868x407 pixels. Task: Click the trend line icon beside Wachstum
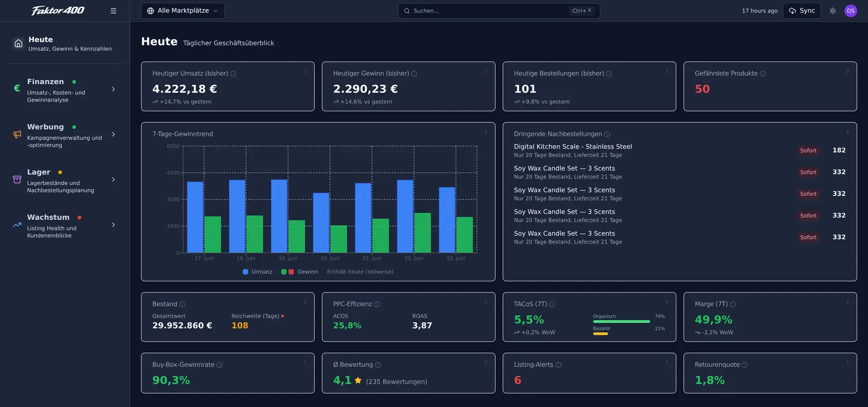point(17,225)
